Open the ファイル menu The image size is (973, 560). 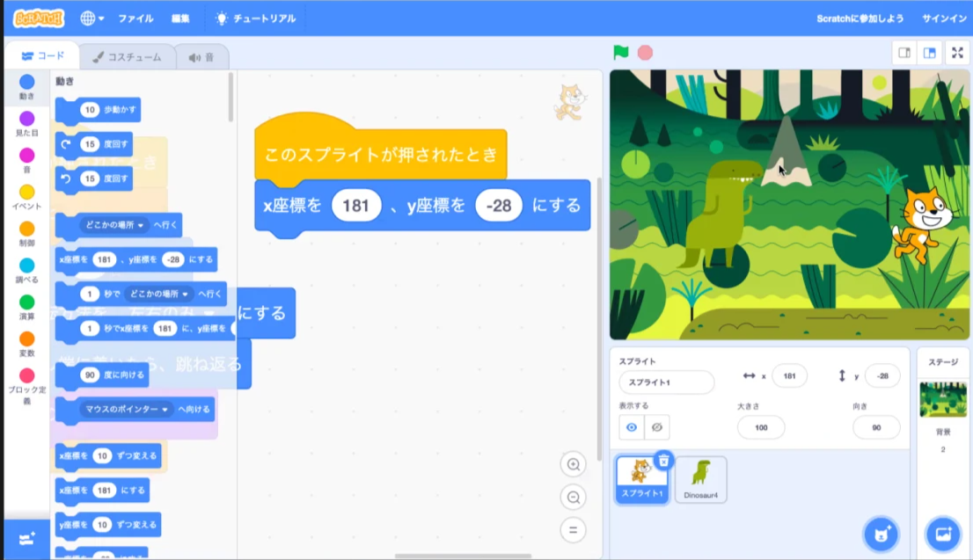pos(135,18)
